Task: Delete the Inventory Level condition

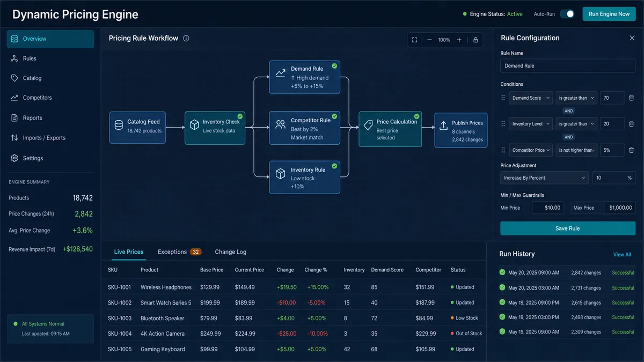Action: [631, 124]
